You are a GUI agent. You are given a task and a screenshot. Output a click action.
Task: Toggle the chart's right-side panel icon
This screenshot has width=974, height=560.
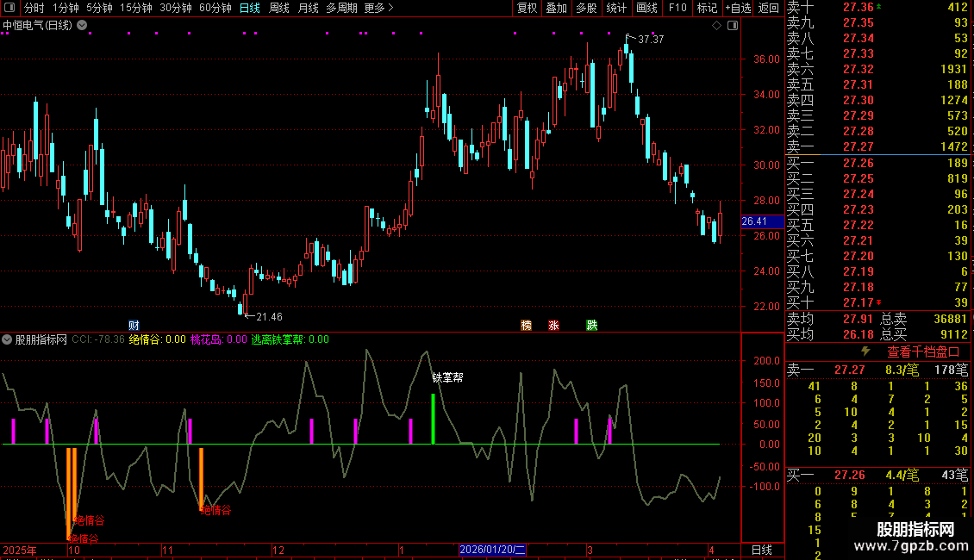point(733,26)
